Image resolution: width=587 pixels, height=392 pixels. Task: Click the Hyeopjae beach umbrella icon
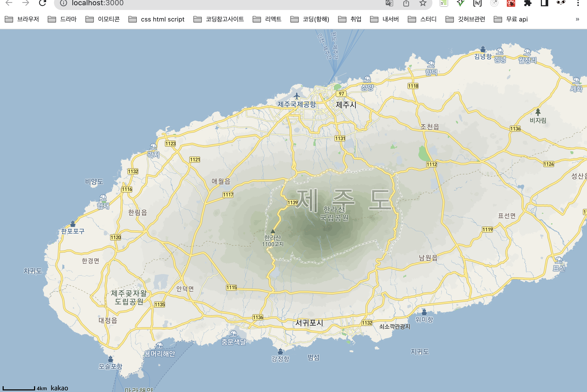point(103,198)
